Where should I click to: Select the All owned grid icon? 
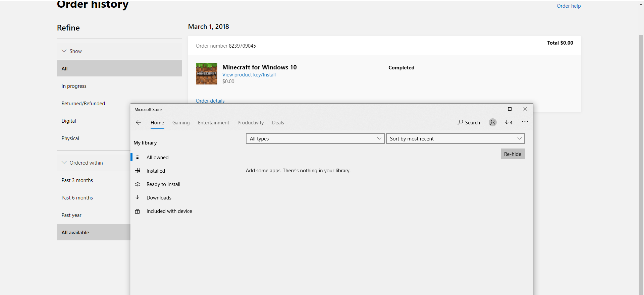pyautogui.click(x=138, y=157)
